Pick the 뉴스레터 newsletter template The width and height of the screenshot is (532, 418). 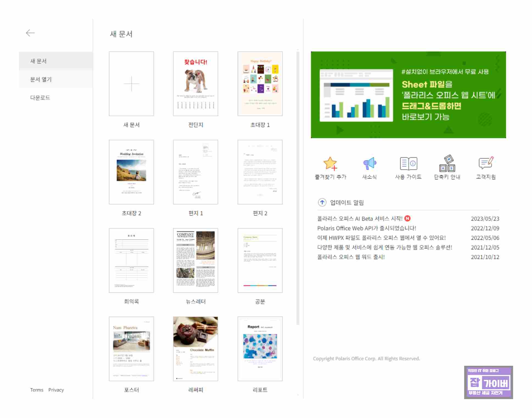[x=195, y=260]
